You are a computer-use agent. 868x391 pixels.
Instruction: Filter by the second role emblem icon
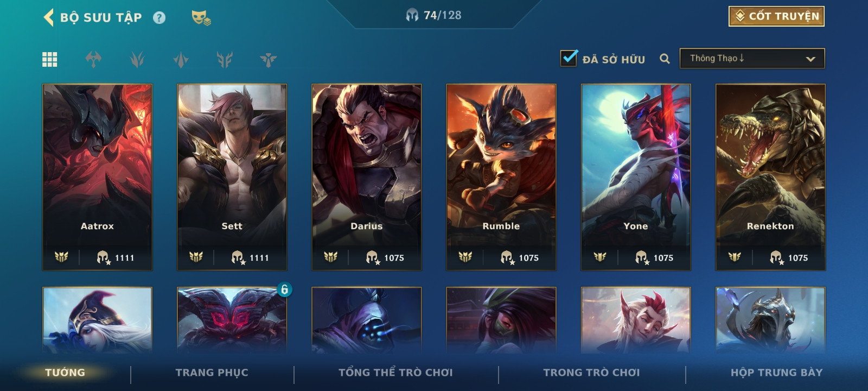[x=137, y=59]
